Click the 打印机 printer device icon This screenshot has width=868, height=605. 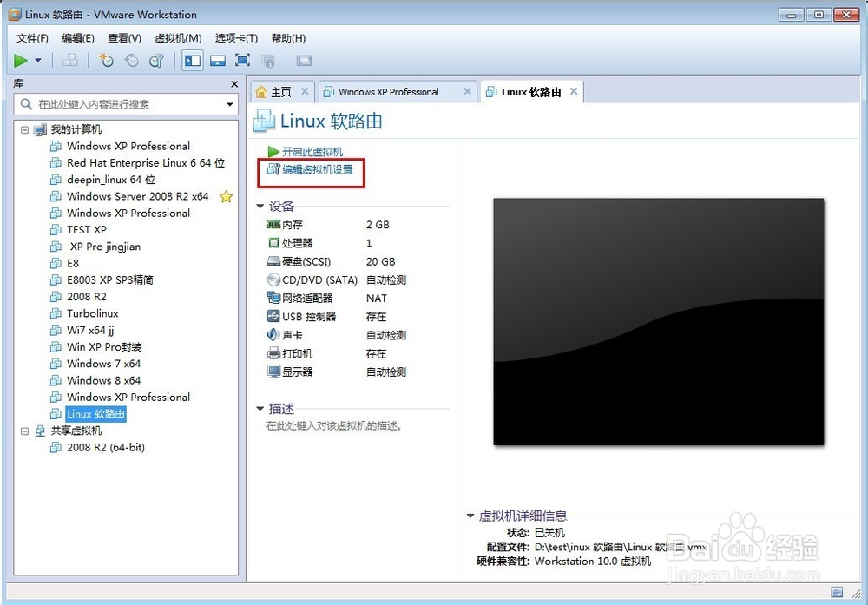[273, 353]
